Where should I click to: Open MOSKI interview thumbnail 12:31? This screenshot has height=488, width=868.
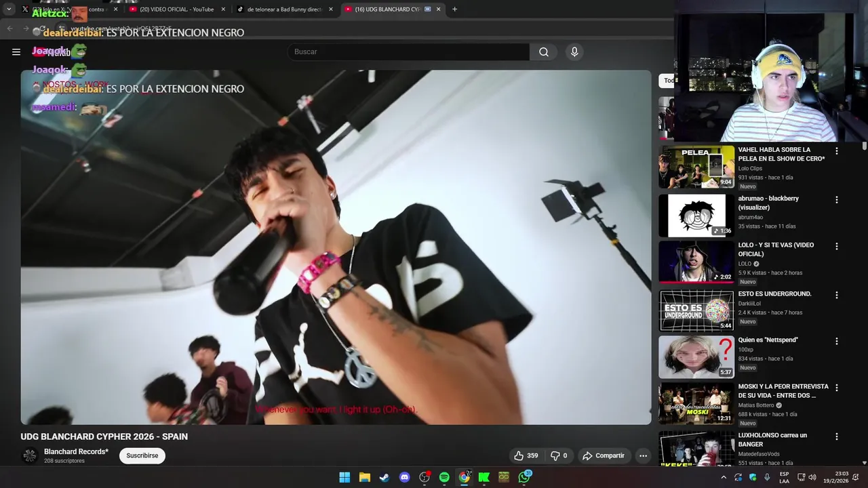[696, 403]
